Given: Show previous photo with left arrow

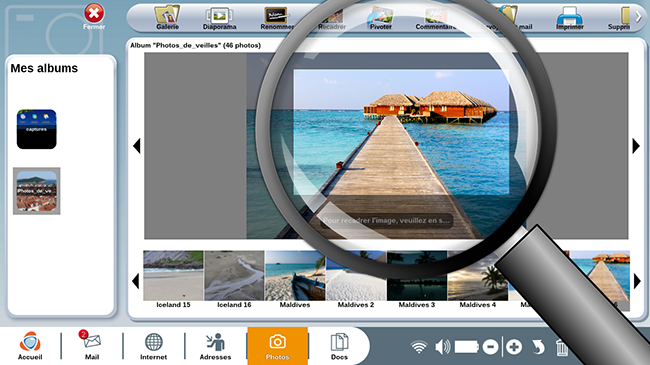Looking at the screenshot, I should pos(137,146).
